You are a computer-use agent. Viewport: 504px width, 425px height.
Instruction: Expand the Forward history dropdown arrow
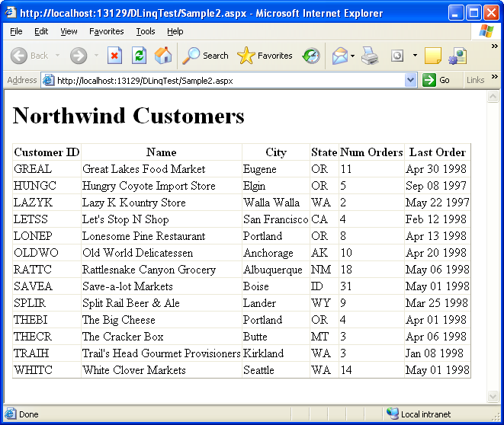(96, 55)
